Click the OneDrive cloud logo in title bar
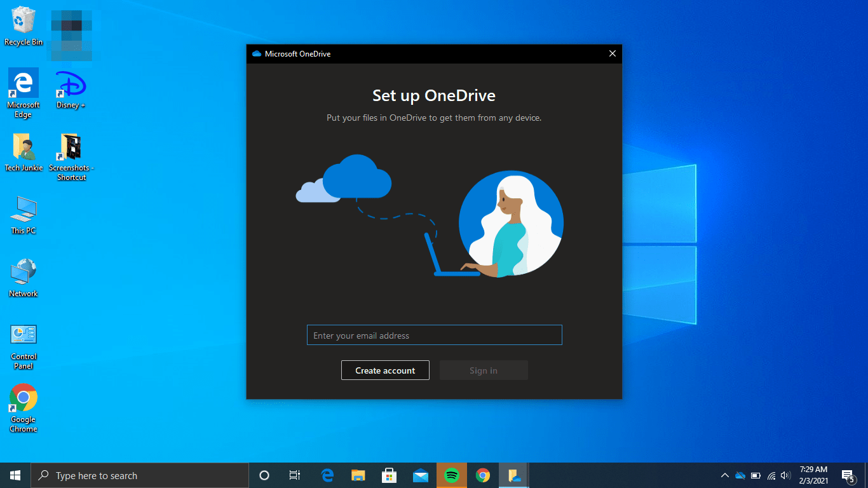Viewport: 868px width, 488px height. (257, 54)
